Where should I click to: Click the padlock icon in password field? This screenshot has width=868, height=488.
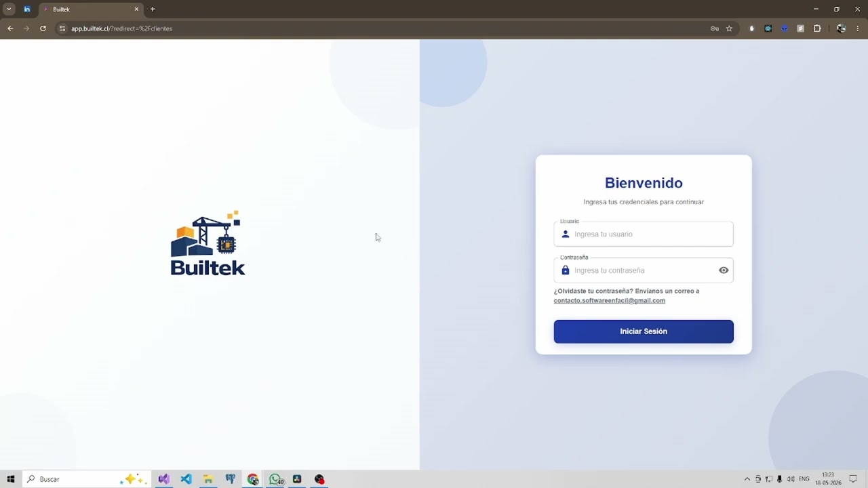point(566,270)
